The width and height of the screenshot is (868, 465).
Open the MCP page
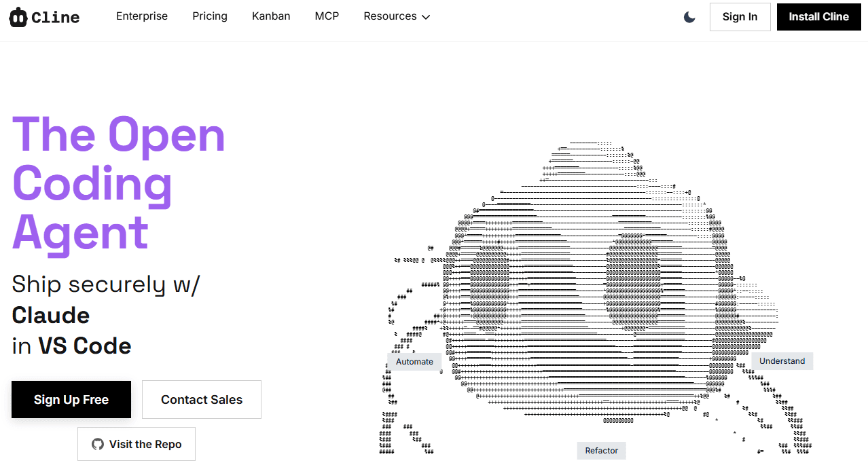327,16
